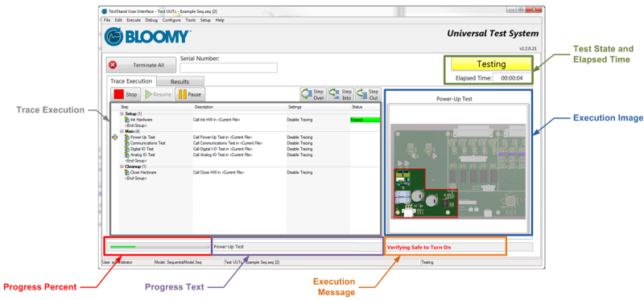The image size is (644, 300).
Task: Click the Terminate All button
Action: 142,65
